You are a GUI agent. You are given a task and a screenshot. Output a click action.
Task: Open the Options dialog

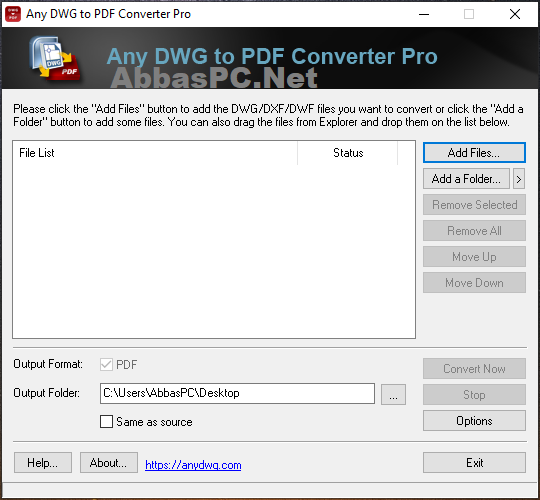[474, 420]
